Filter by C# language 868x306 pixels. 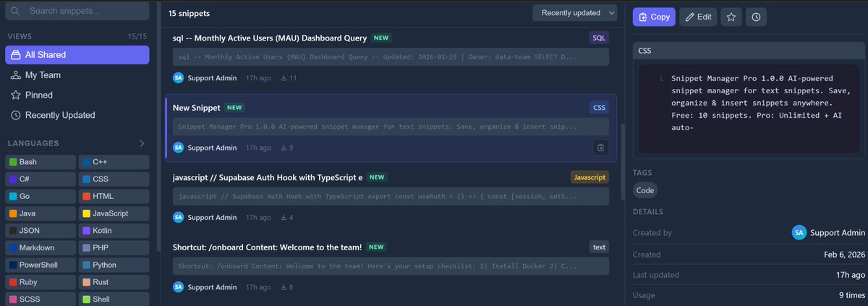coord(41,179)
